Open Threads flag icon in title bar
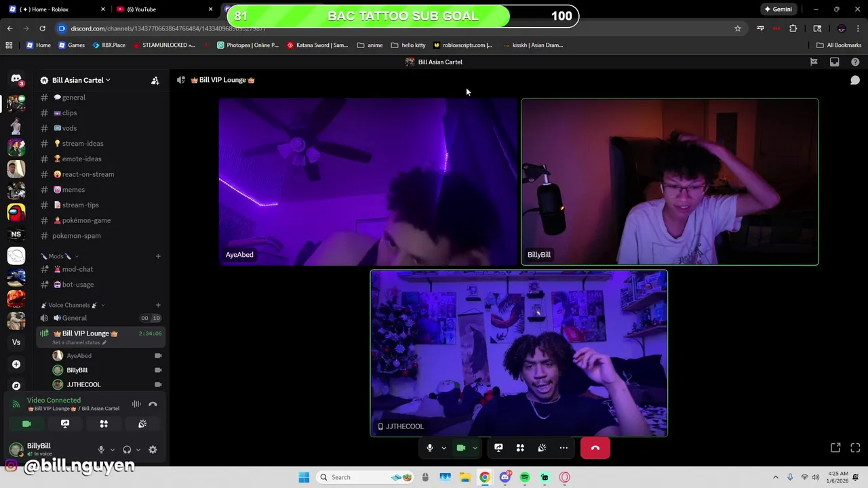 click(814, 62)
